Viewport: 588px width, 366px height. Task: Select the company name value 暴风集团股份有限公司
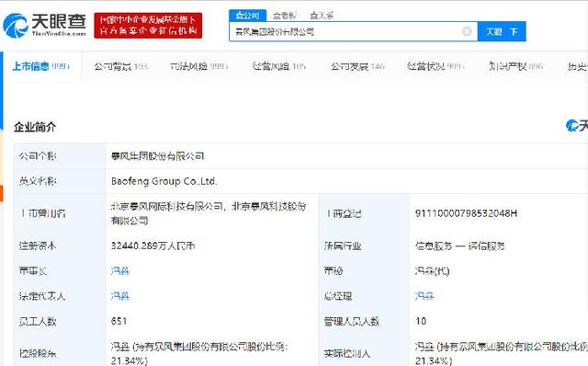tap(157, 155)
